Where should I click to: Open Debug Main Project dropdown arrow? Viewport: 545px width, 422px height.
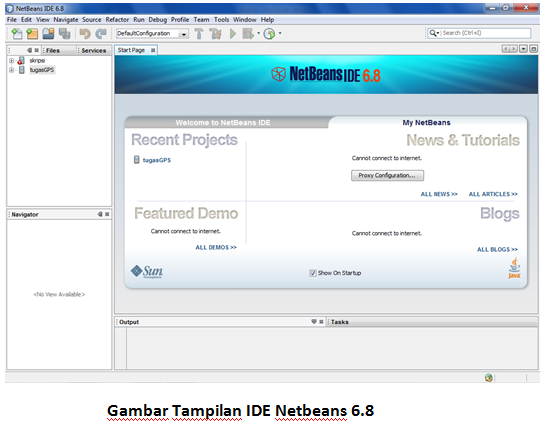coord(258,33)
